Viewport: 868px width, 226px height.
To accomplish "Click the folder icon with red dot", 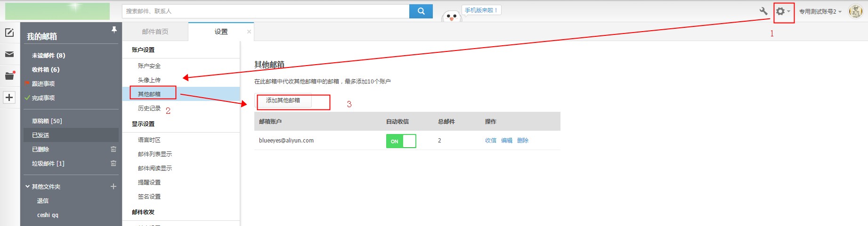I will (x=9, y=75).
